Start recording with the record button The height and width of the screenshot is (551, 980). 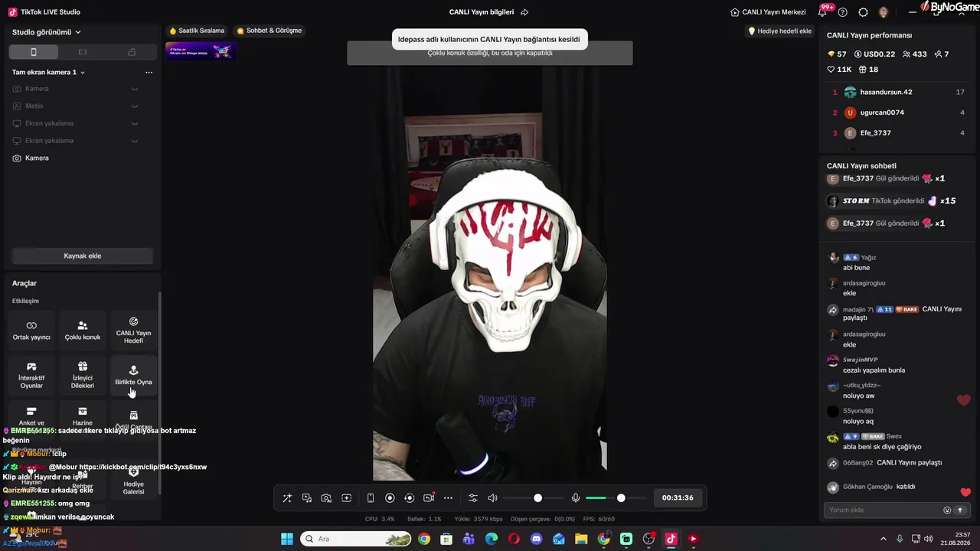(x=390, y=498)
